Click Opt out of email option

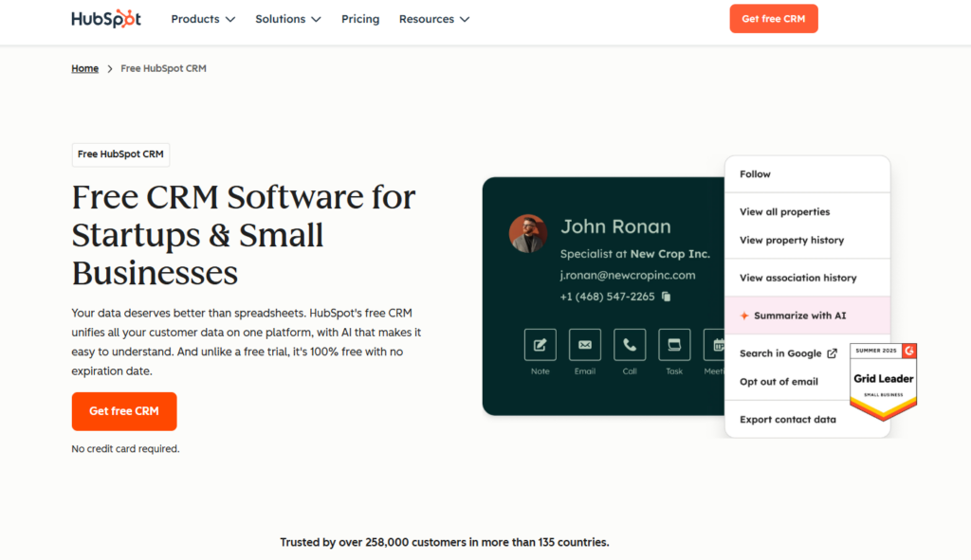[x=779, y=382]
